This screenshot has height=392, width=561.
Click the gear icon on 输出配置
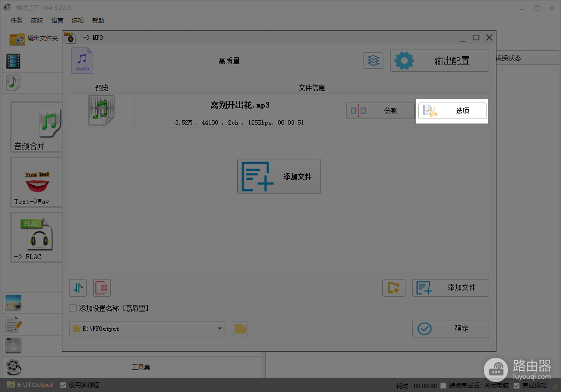pyautogui.click(x=404, y=61)
